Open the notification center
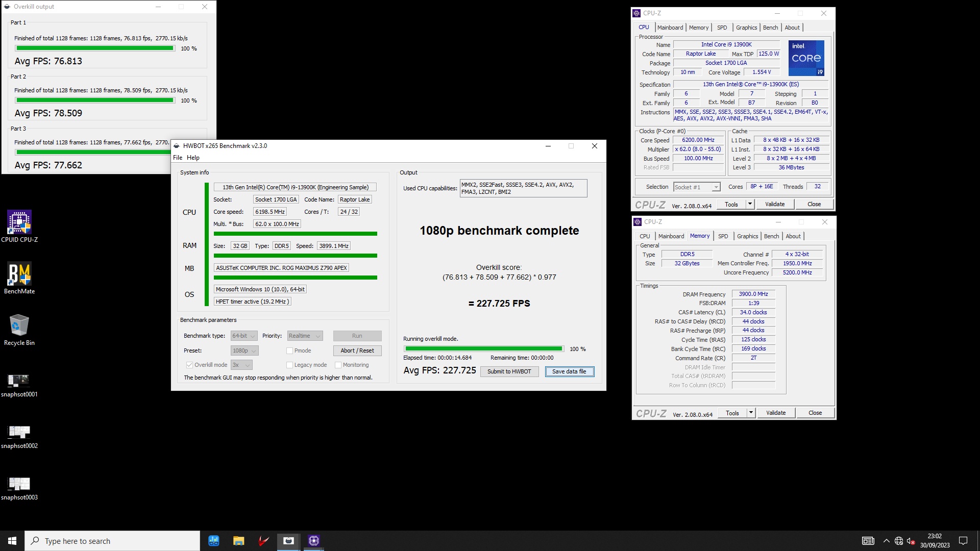Image resolution: width=980 pixels, height=551 pixels. 963,541
